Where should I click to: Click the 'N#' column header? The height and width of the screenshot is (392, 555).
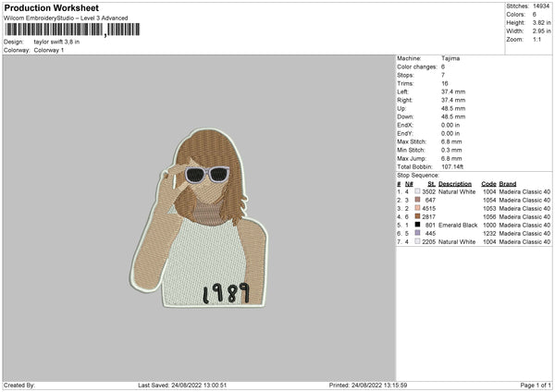(409, 184)
